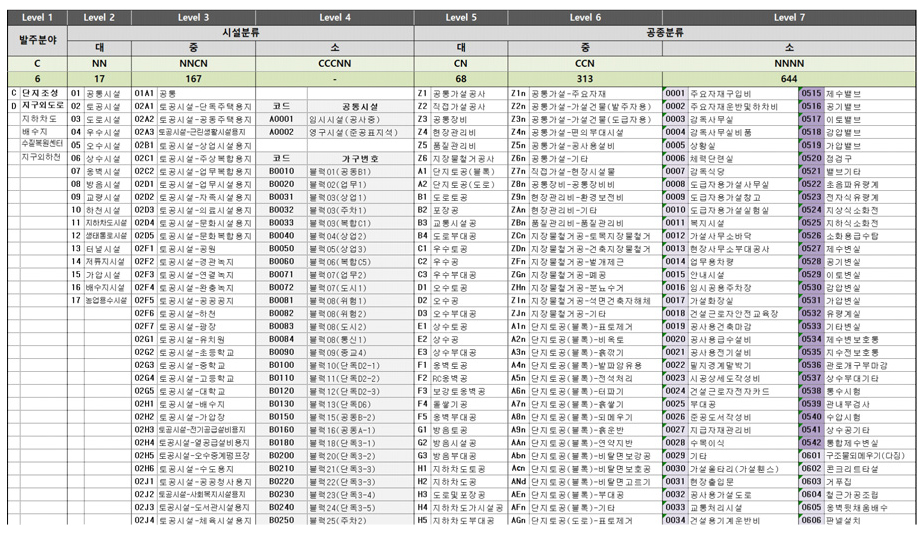Select the 'ANd' code cell
The width and height of the screenshot is (924, 538).
click(518, 481)
